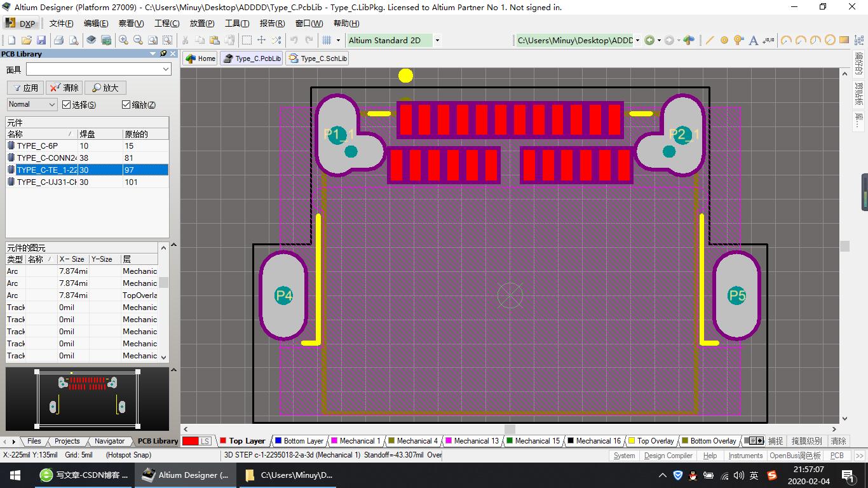Zoom out with magnifier minus icon
868x488 pixels.
click(137, 40)
